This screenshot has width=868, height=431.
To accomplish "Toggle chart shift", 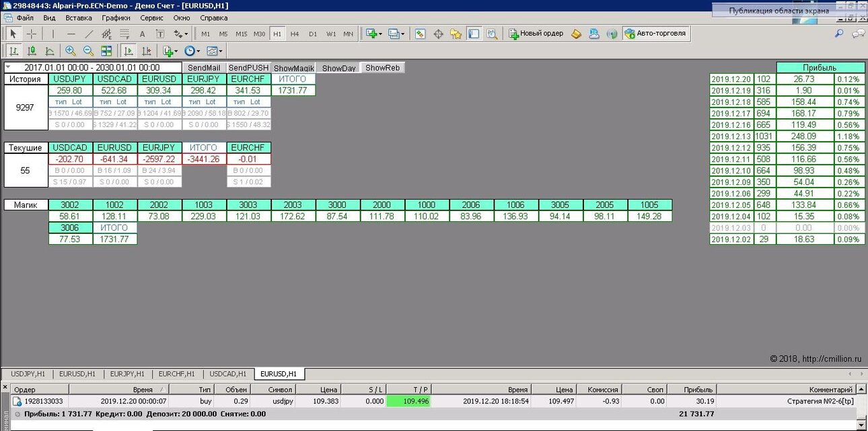I will point(146,51).
